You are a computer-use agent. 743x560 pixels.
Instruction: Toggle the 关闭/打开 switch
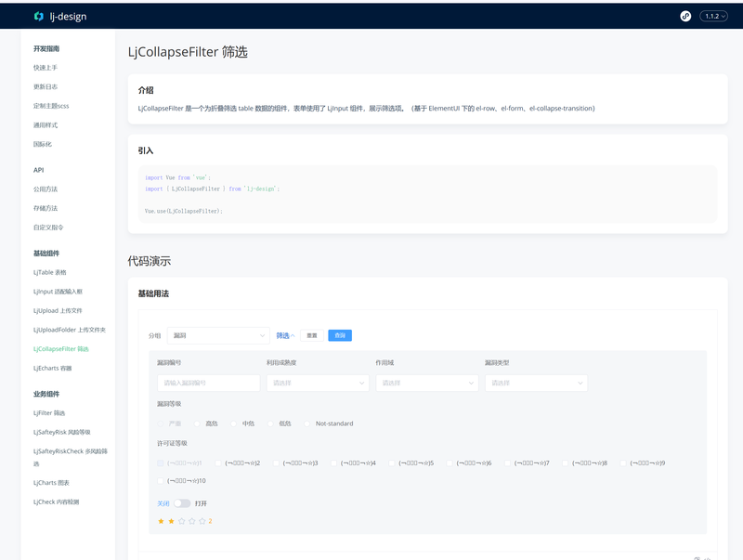pyautogui.click(x=182, y=503)
